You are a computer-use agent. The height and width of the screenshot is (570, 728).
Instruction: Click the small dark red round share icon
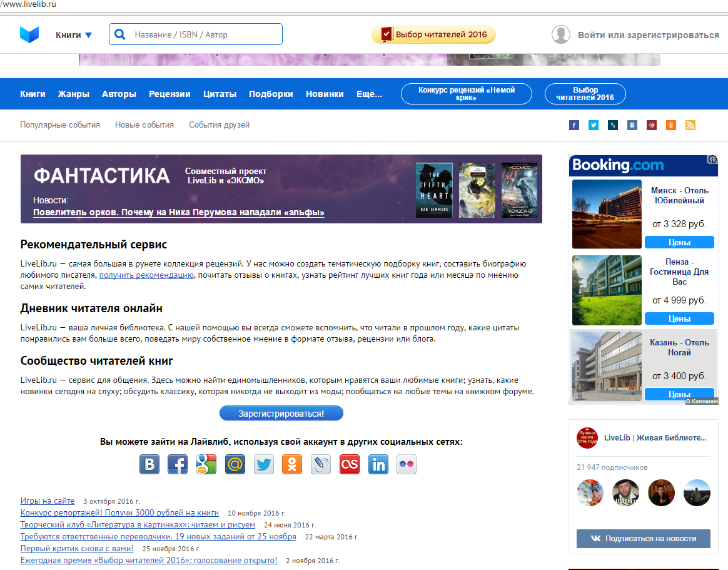point(652,125)
